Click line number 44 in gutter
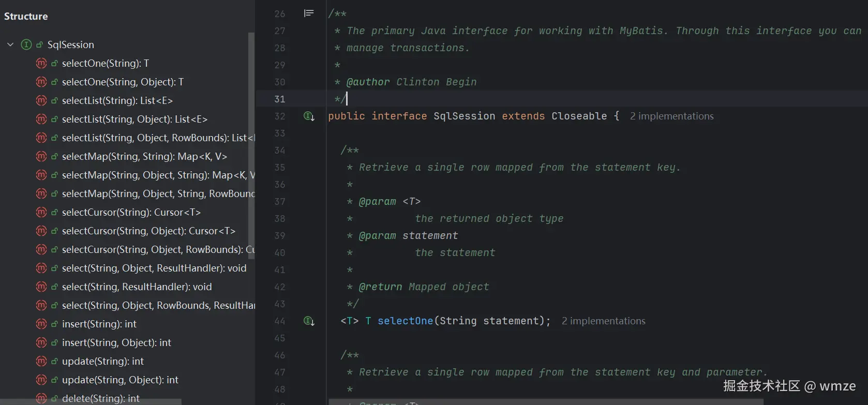Viewport: 868px width, 405px height. pos(280,321)
